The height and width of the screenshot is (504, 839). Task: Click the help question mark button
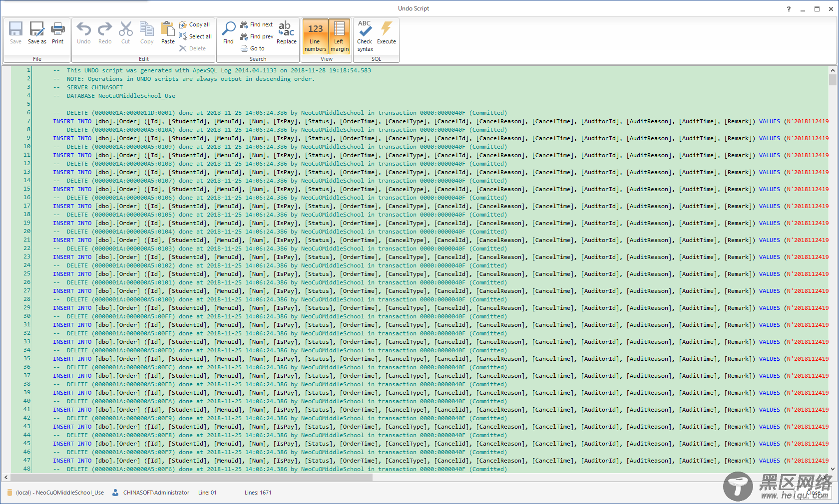pyautogui.click(x=789, y=9)
